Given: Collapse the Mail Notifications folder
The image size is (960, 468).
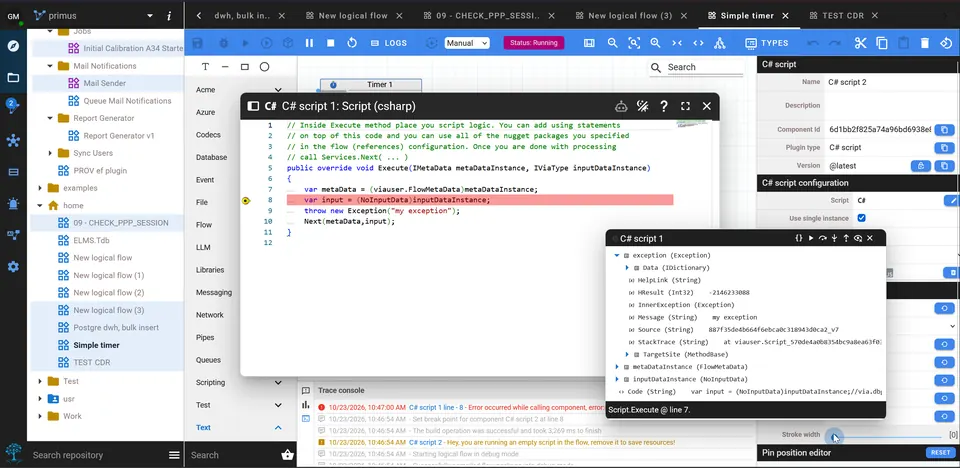Looking at the screenshot, I should coord(50,66).
